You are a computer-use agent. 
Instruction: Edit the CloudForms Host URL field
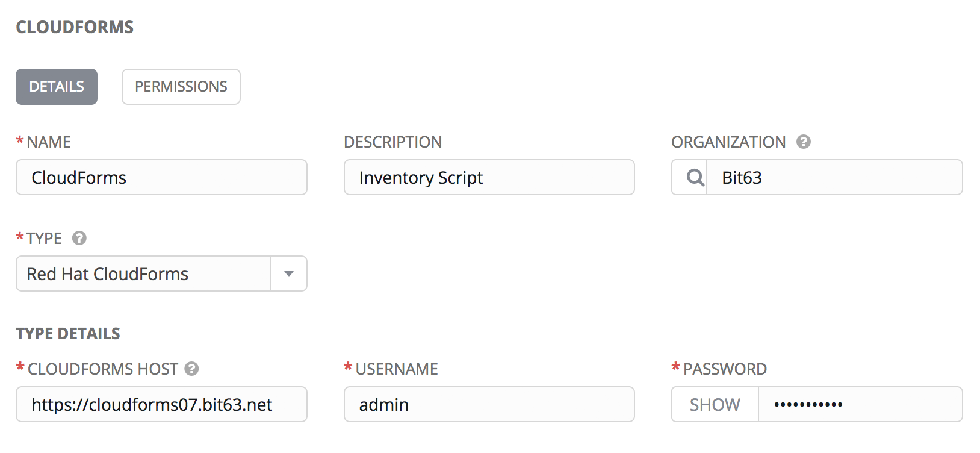161,405
